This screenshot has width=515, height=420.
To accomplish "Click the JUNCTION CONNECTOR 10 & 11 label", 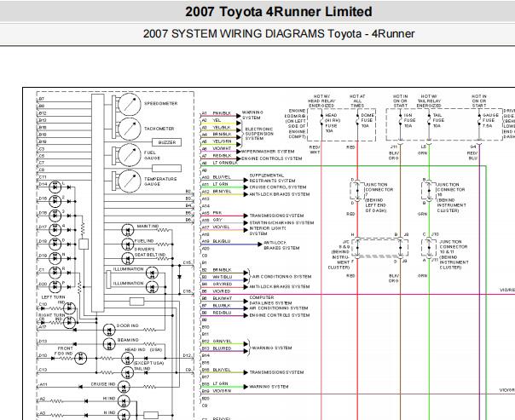I will pyautogui.click(x=454, y=254).
